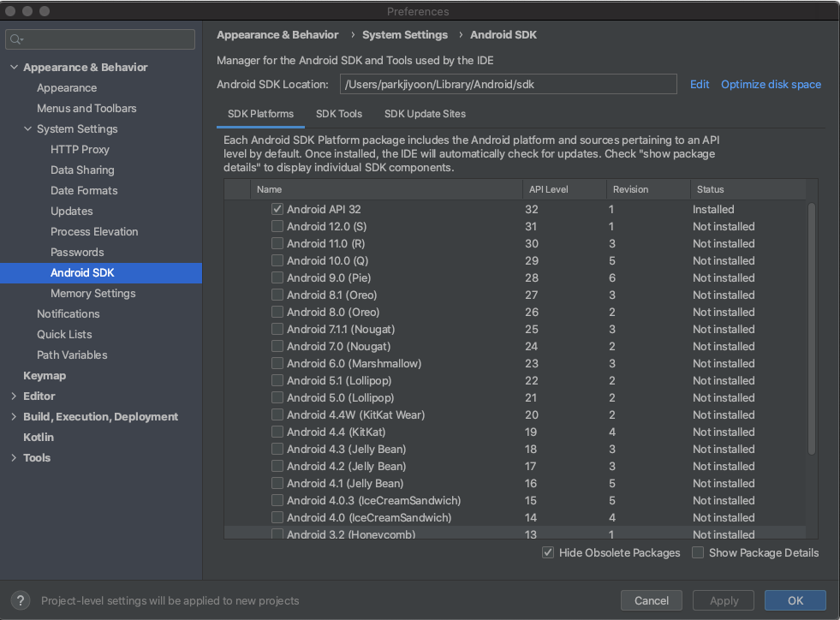Open Date Formats settings
Screen dimensions: 840x620
click(84, 190)
